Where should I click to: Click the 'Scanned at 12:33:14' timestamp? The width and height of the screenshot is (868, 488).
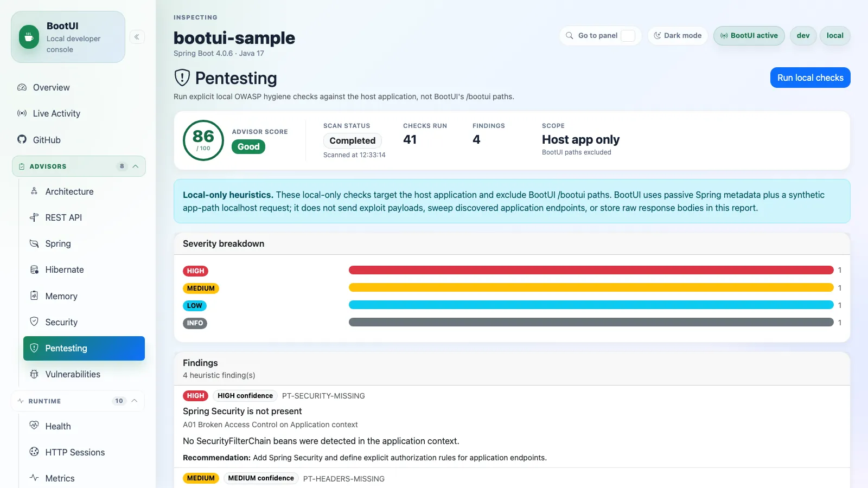[x=354, y=155]
